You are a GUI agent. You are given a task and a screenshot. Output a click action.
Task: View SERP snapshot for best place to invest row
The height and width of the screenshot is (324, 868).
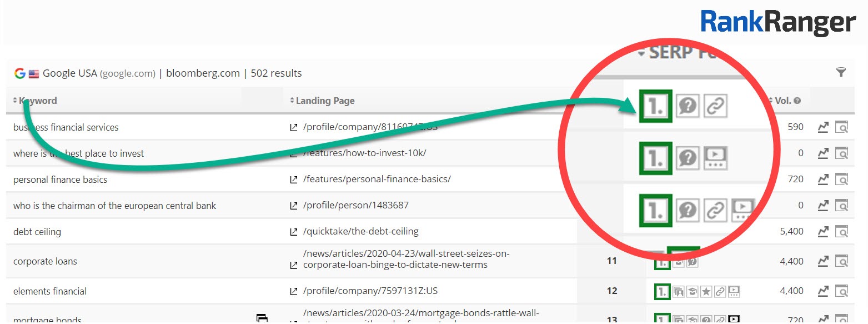842,153
